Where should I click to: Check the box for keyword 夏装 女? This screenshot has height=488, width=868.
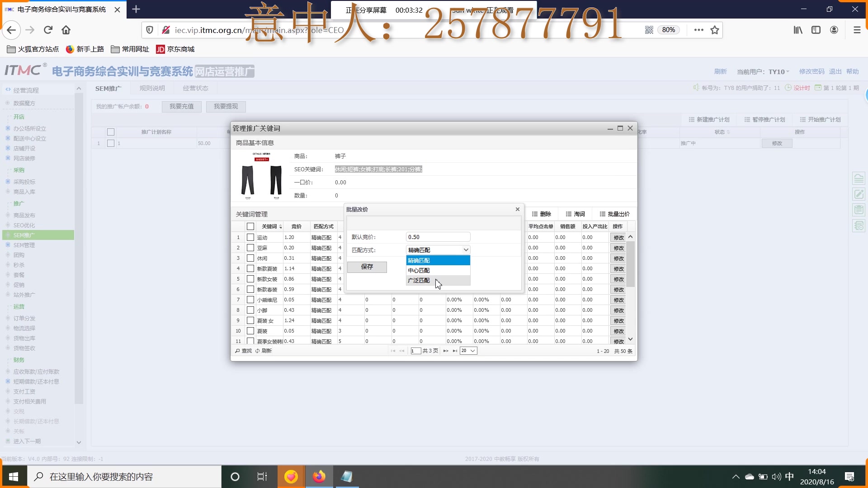click(x=250, y=320)
